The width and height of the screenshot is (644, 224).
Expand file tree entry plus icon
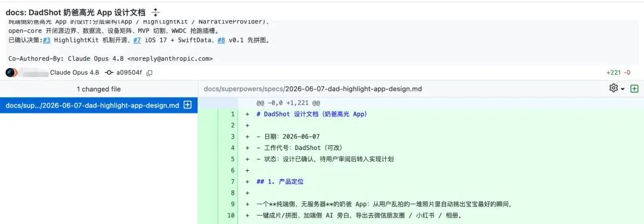tap(187, 105)
